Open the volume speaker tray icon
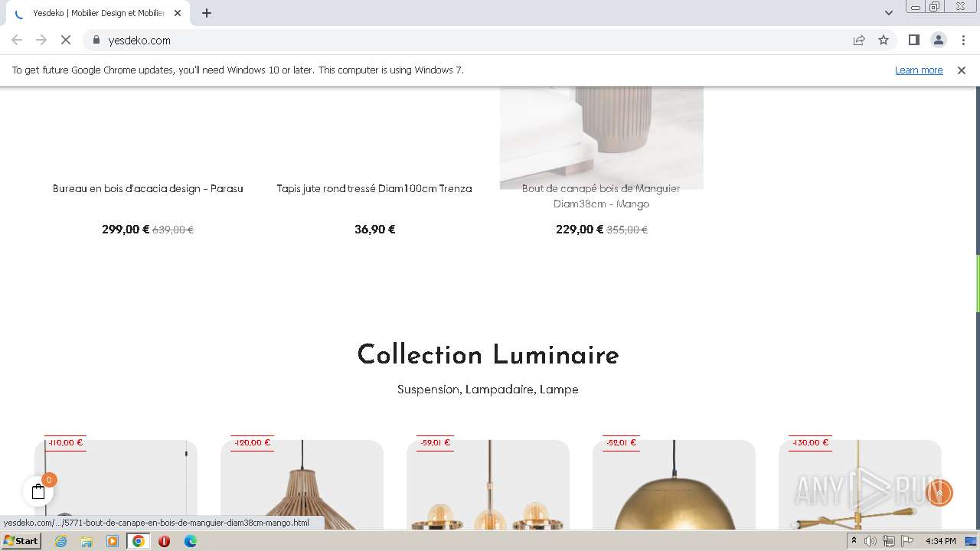980x551 pixels. point(871,541)
